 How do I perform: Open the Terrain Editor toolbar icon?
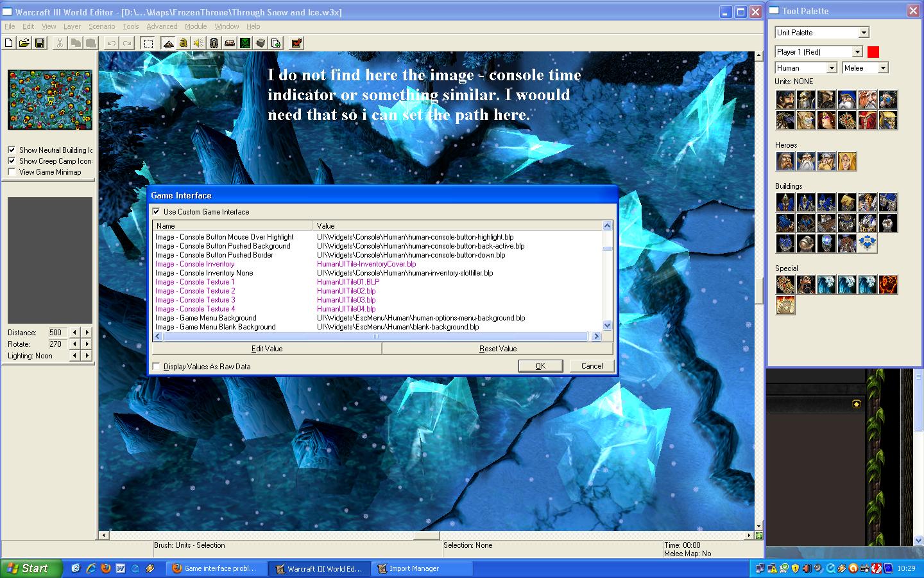[168, 43]
